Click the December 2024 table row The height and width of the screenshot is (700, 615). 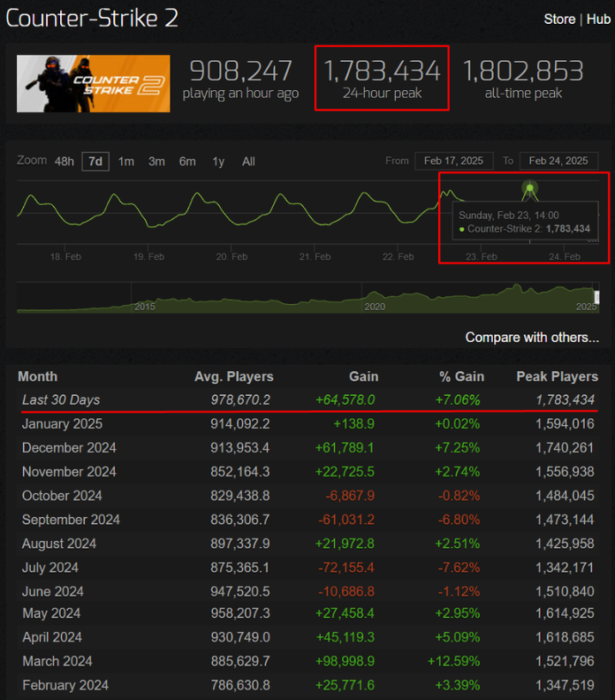pyautogui.click(x=307, y=448)
